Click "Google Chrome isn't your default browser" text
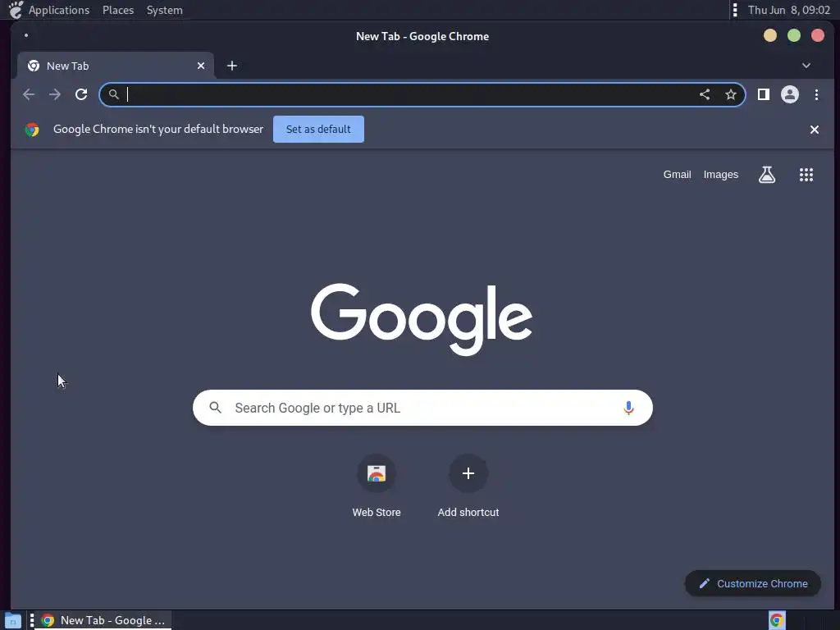 tap(158, 129)
